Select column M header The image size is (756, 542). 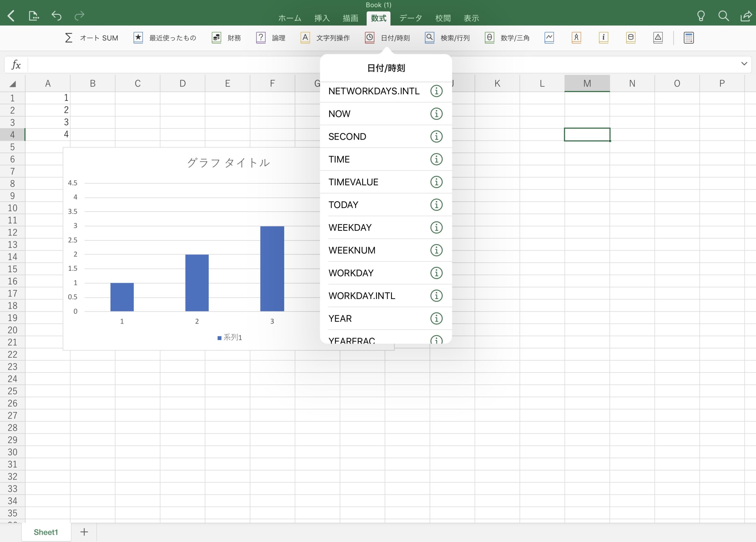pyautogui.click(x=587, y=83)
